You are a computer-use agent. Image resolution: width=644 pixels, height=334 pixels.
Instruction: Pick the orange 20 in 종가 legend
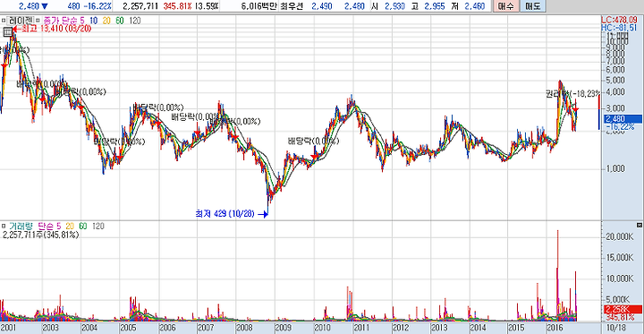tap(106, 21)
